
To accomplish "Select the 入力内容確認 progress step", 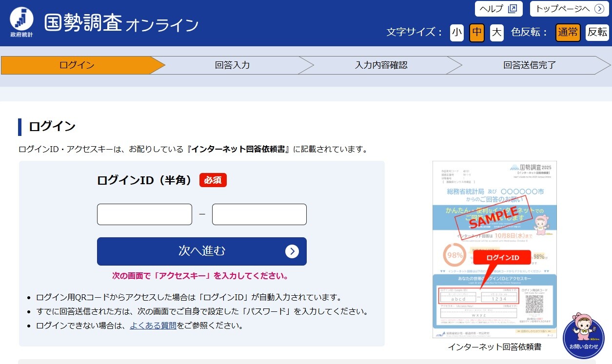I will coord(381,65).
